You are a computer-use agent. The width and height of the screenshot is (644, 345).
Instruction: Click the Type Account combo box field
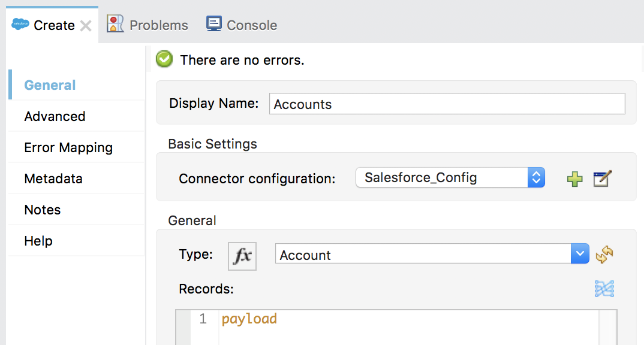[423, 255]
